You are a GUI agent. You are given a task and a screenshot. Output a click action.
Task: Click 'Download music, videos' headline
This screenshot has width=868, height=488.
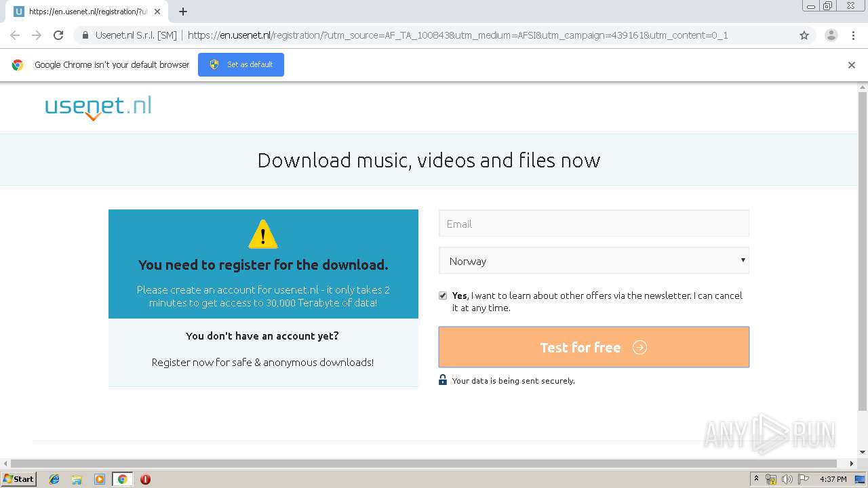(x=429, y=160)
